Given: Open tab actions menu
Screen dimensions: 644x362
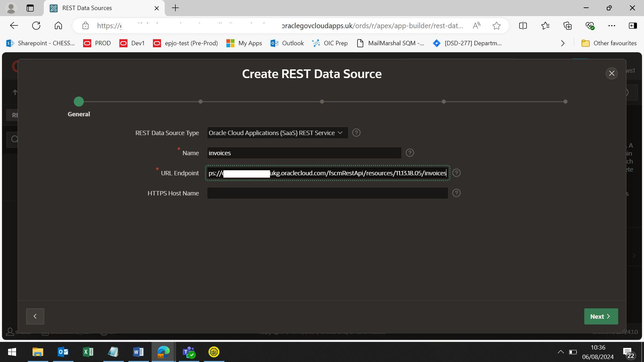Looking at the screenshot, I should tap(30, 8).
